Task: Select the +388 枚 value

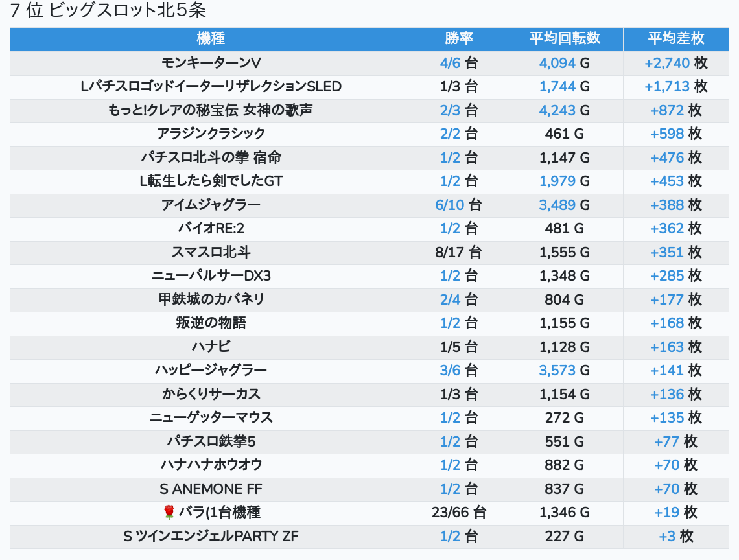Action: [676, 205]
